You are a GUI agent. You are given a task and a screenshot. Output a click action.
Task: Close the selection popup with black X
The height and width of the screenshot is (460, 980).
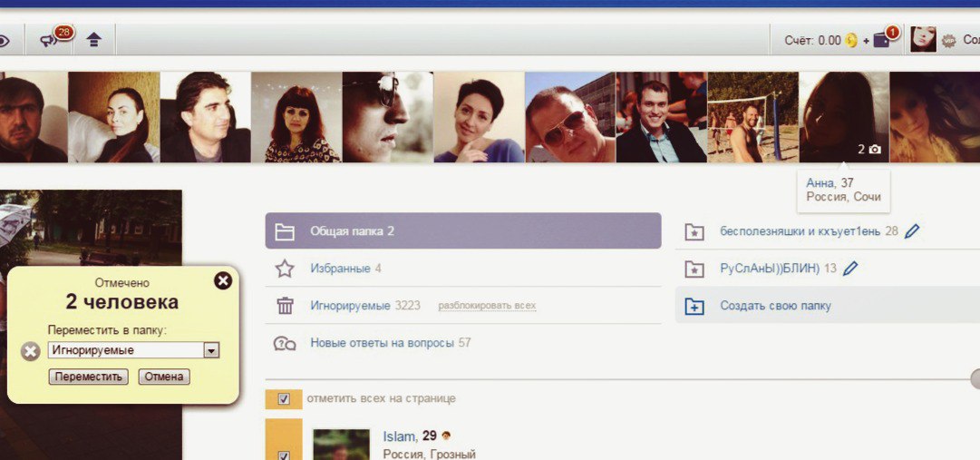point(223,280)
